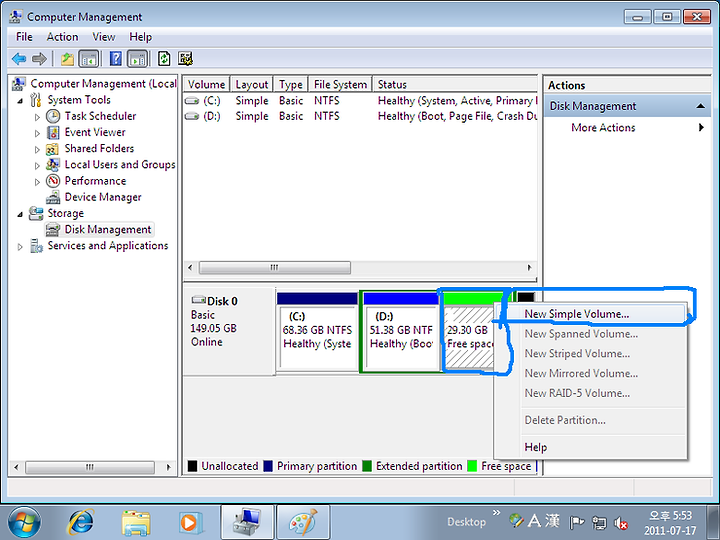This screenshot has width=720, height=540.
Task: Expand the Local Users and Groups node
Action: pos(37,166)
